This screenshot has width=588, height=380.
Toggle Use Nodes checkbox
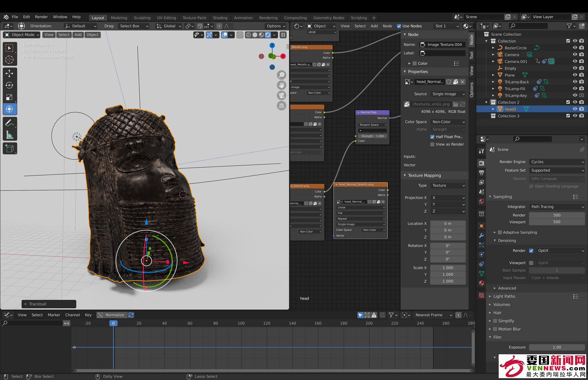pyautogui.click(x=399, y=26)
